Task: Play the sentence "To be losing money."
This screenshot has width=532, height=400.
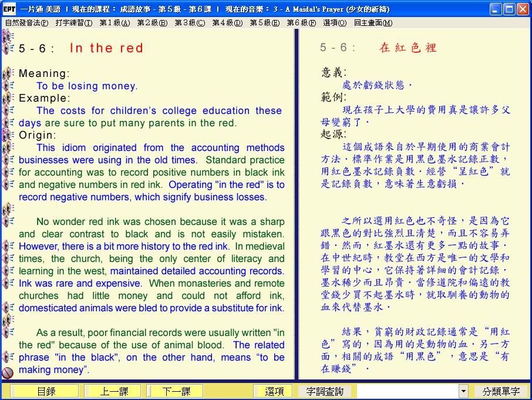Action: pos(8,86)
